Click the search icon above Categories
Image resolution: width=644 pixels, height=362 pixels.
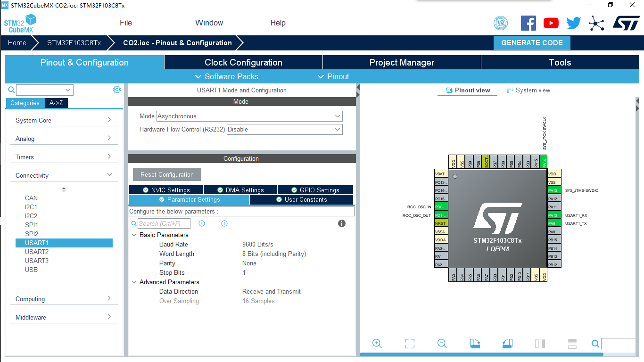(x=11, y=90)
